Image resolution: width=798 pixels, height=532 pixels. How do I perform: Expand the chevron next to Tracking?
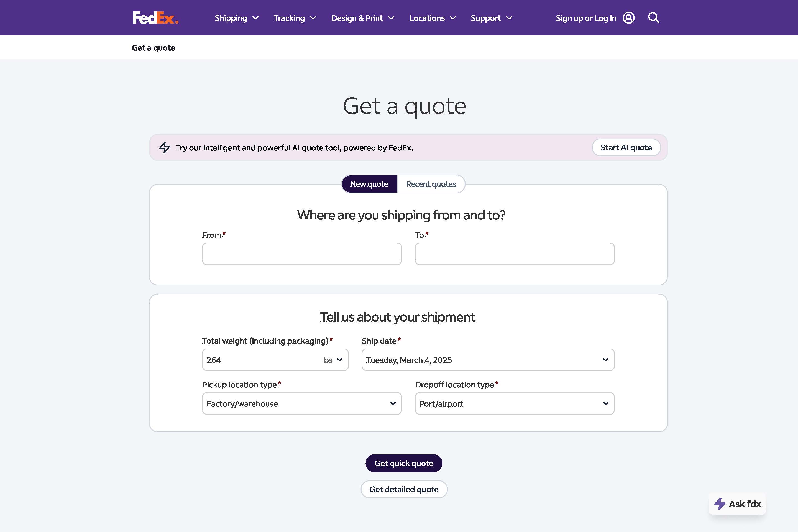pos(313,18)
